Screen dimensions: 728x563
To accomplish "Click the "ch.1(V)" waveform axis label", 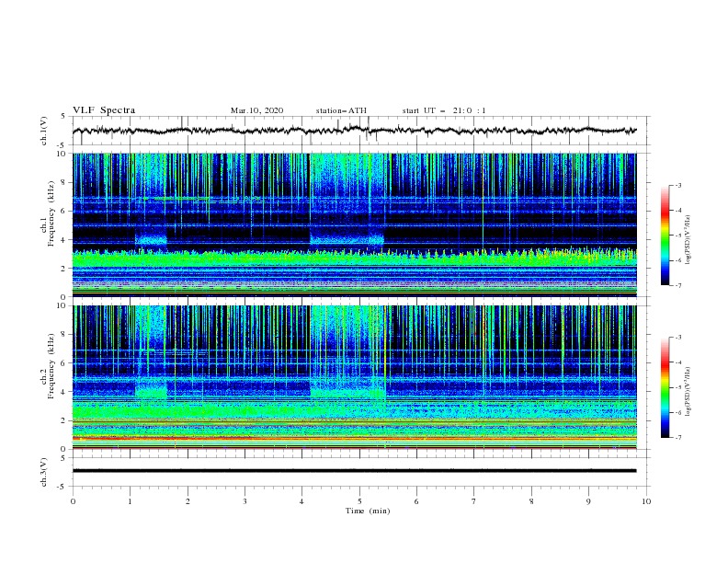I will click(x=44, y=131).
